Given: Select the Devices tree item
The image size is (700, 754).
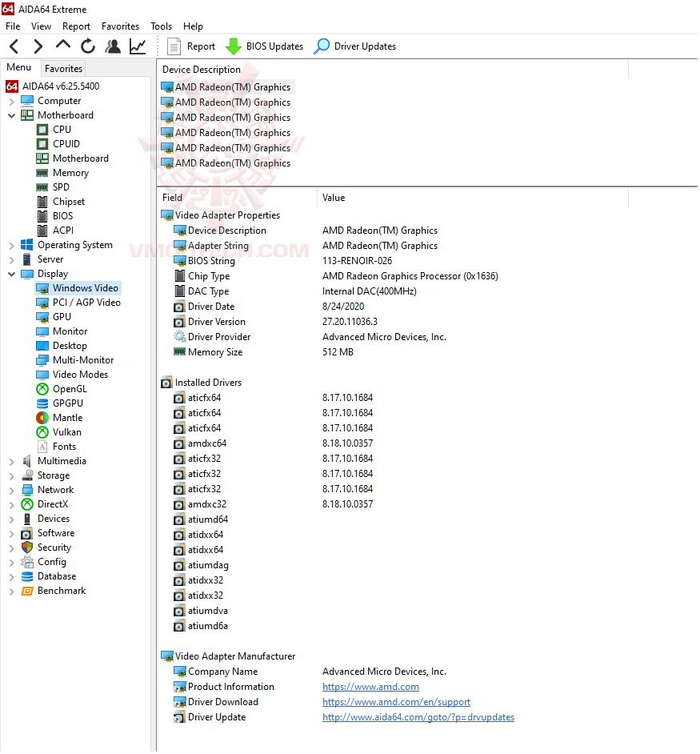Looking at the screenshot, I should (54, 519).
